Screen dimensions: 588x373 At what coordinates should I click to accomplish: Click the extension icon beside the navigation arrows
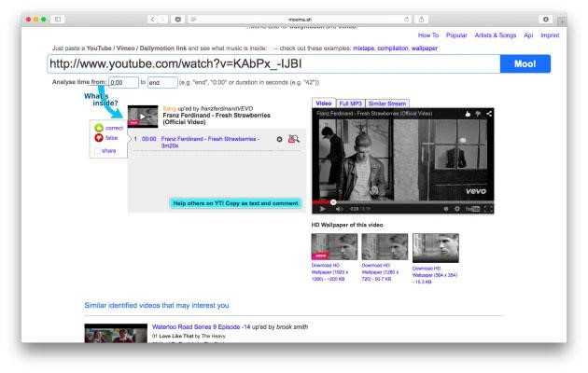[178, 19]
